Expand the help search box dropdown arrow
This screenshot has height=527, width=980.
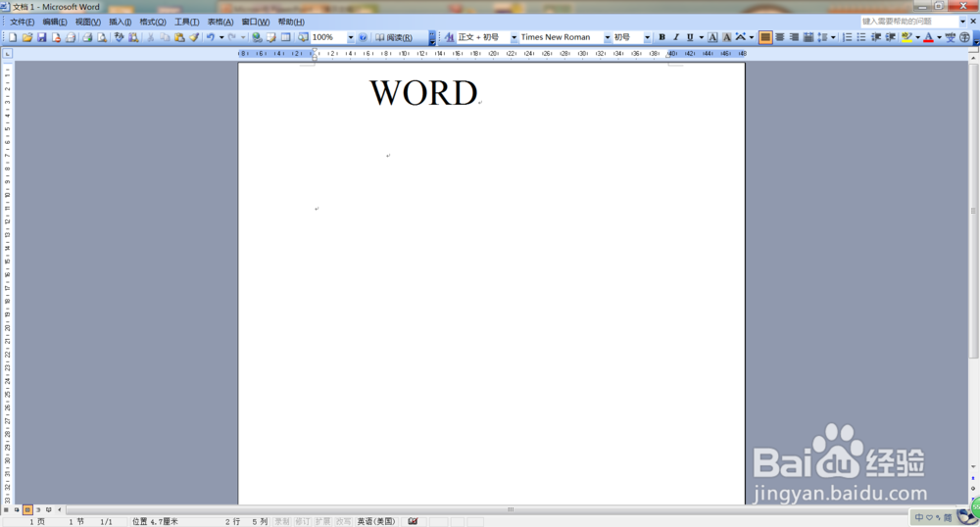tap(962, 22)
